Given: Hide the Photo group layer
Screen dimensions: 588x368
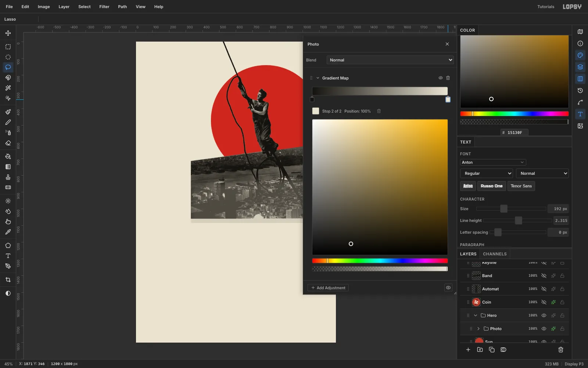Looking at the screenshot, I should coord(544,329).
